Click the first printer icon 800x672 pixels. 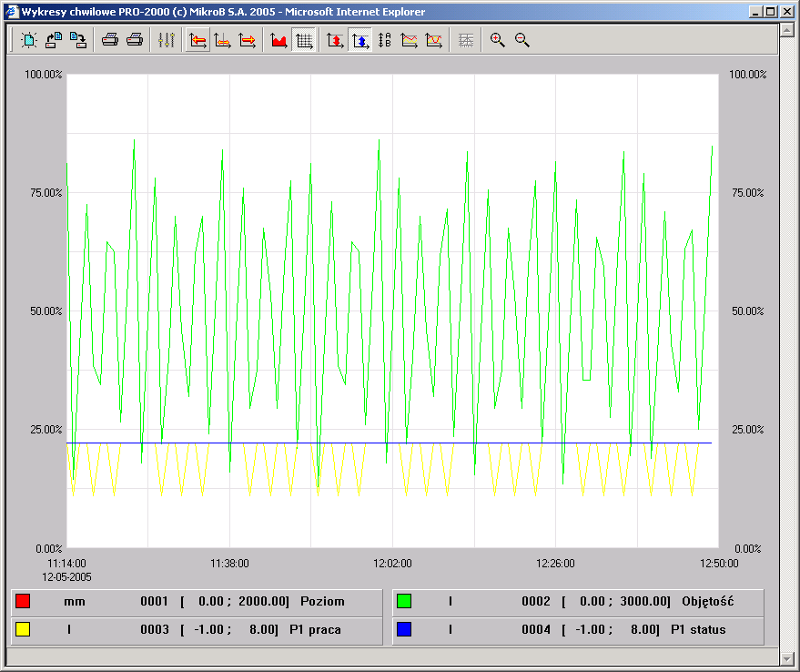coord(110,40)
